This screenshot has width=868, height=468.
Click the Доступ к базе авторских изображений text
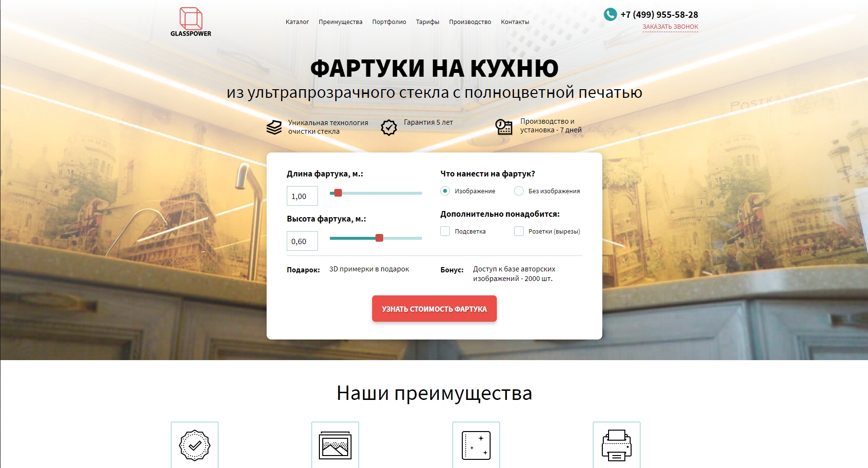tap(514, 274)
